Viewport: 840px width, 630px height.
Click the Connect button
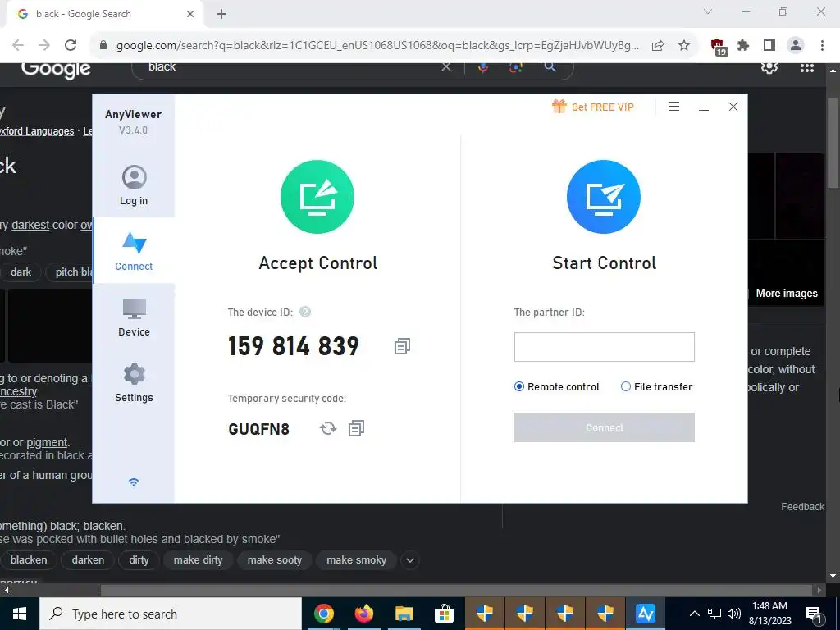[x=605, y=427]
